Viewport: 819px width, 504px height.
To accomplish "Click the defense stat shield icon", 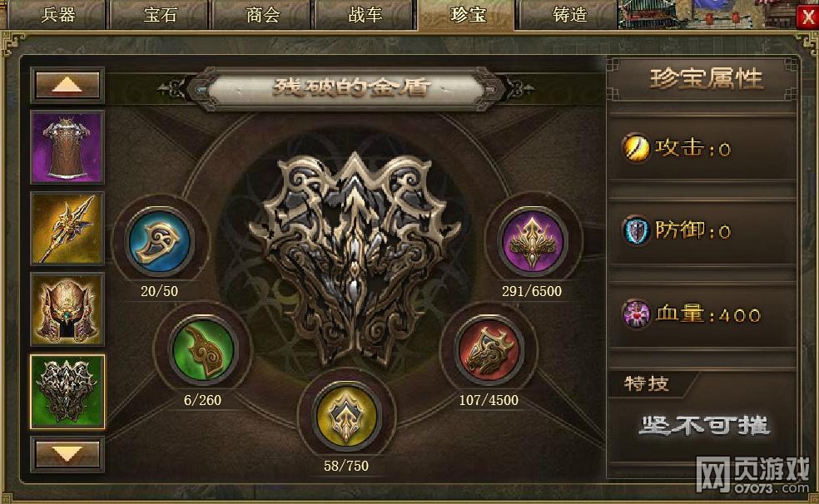I will point(637,230).
